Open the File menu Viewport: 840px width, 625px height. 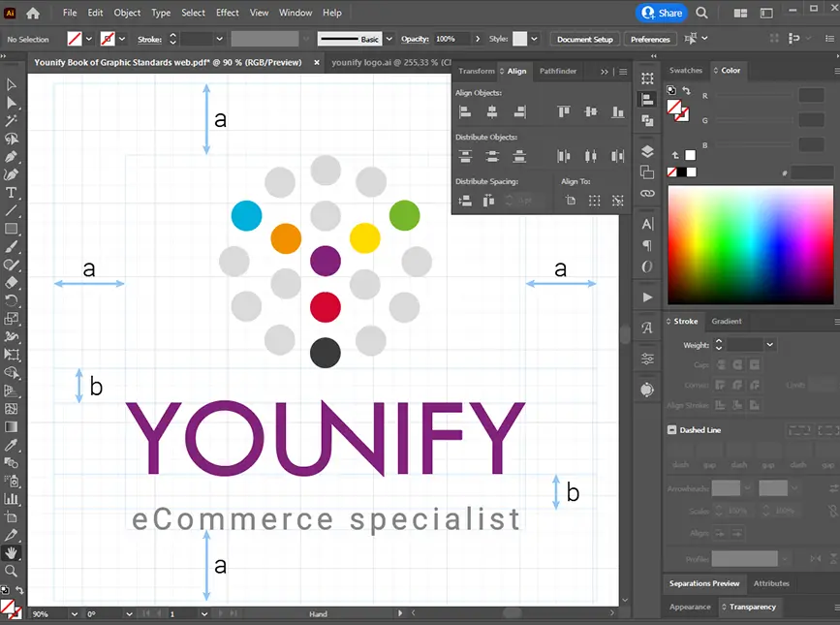[x=70, y=13]
